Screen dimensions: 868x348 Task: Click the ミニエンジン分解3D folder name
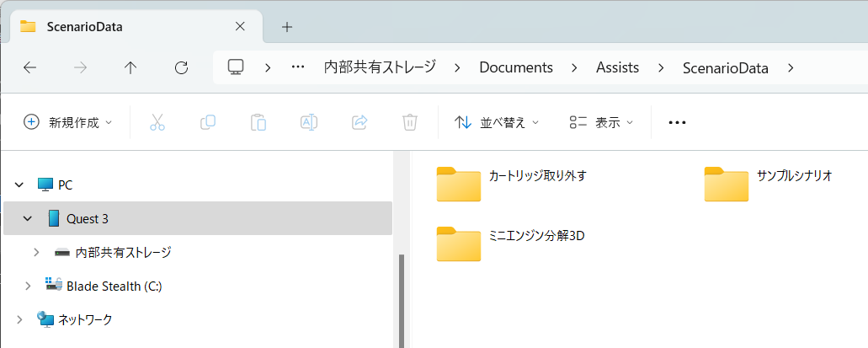coord(537,236)
